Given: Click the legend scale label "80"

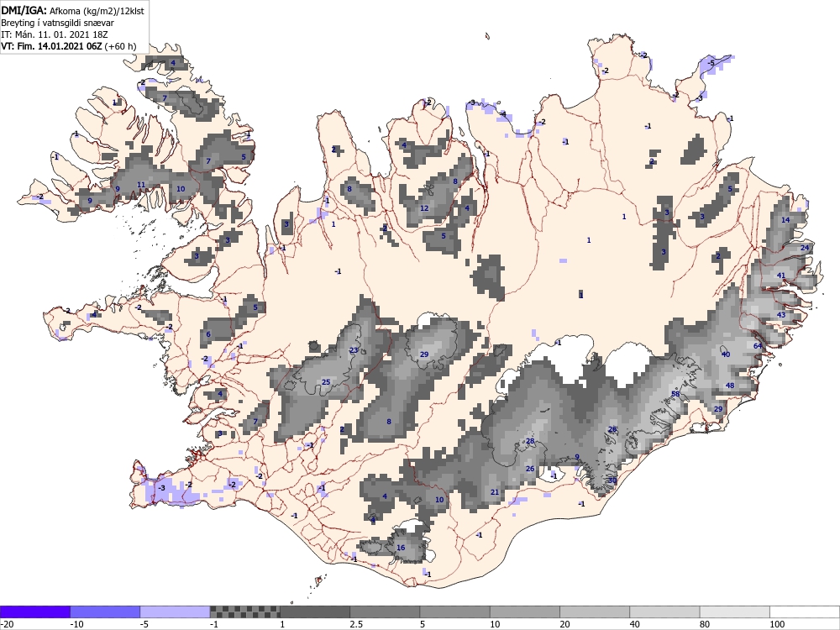Looking at the screenshot, I should tap(705, 624).
